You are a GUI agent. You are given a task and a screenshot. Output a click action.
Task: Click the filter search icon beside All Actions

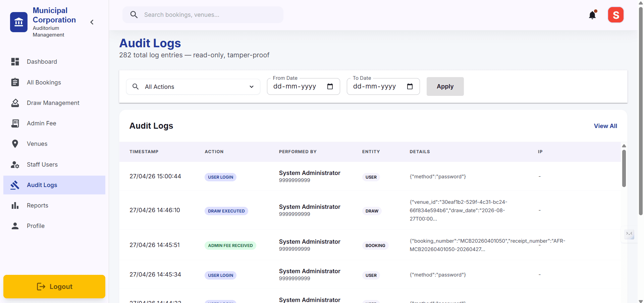coord(136,86)
